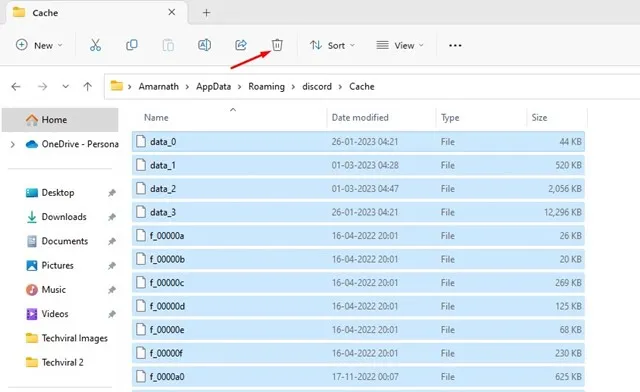Click the file icon of f_00000a

[x=141, y=235]
